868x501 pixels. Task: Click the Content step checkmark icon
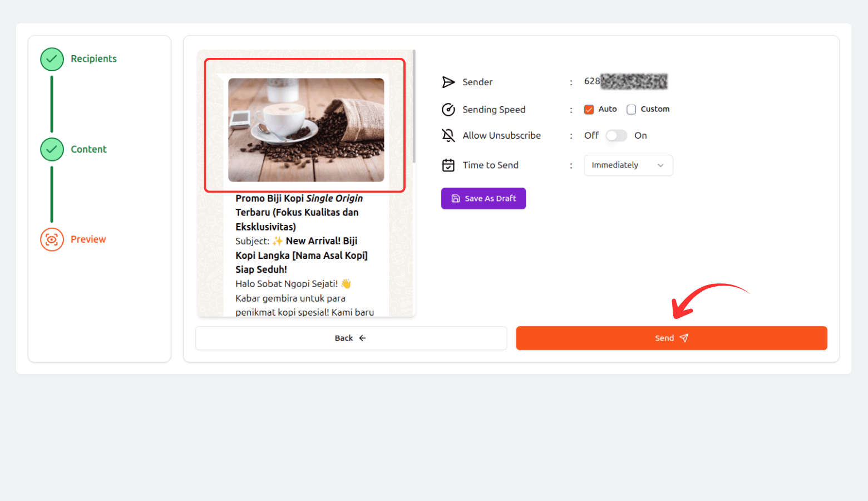click(x=52, y=149)
